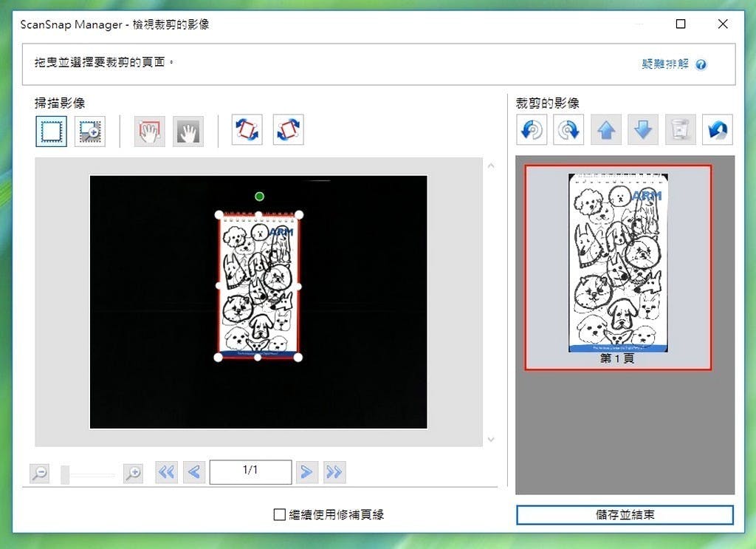Click the zoom-to-selection marquee tool
The image size is (756, 549).
click(x=90, y=131)
